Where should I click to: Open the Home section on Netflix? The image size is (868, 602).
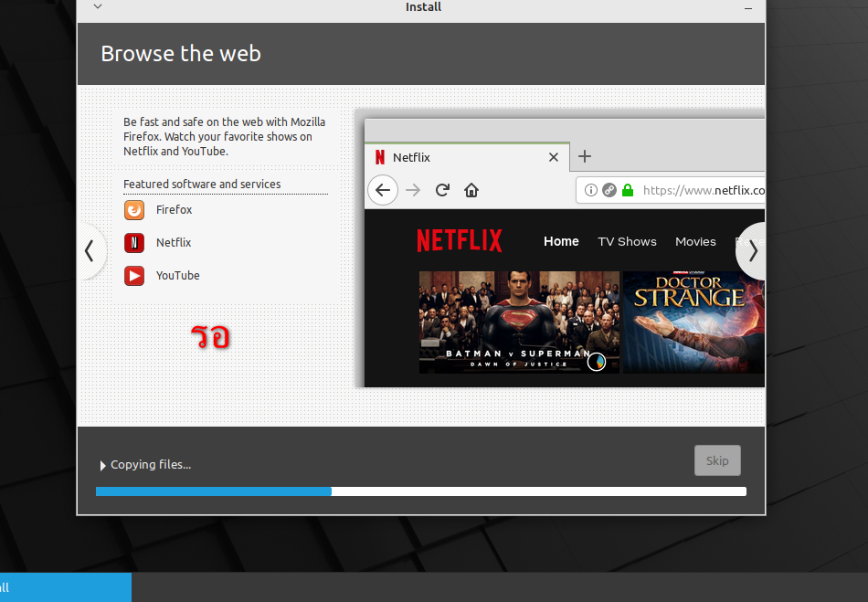pos(561,241)
